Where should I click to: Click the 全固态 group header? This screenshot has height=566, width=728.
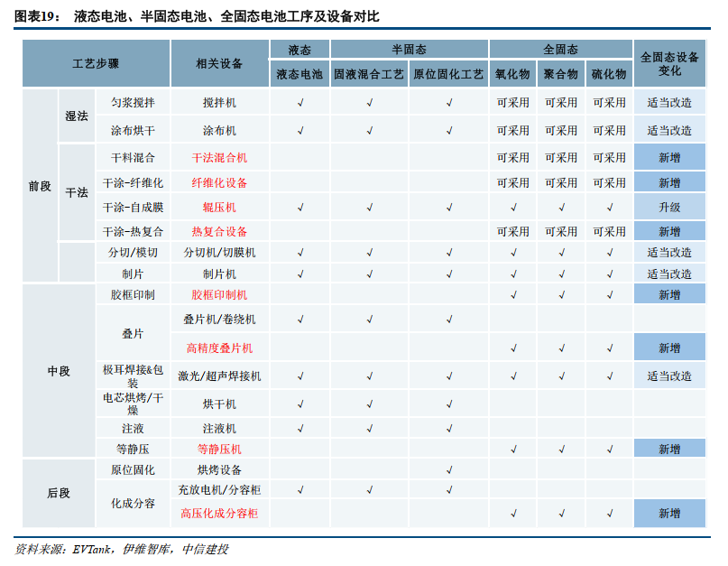click(x=561, y=50)
